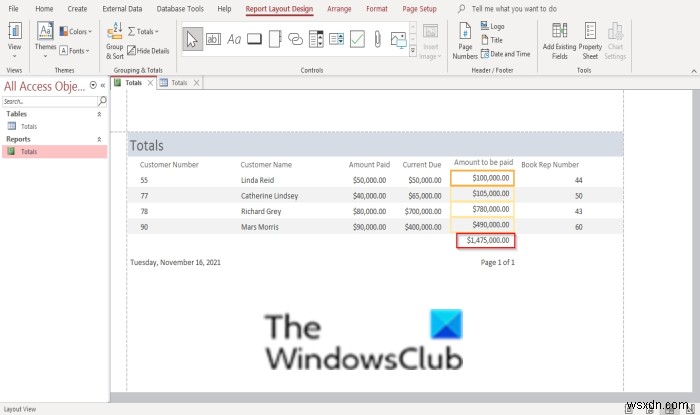Select the pointer tool in Controls gallery
This screenshot has width=700, height=415.
pos(192,39)
